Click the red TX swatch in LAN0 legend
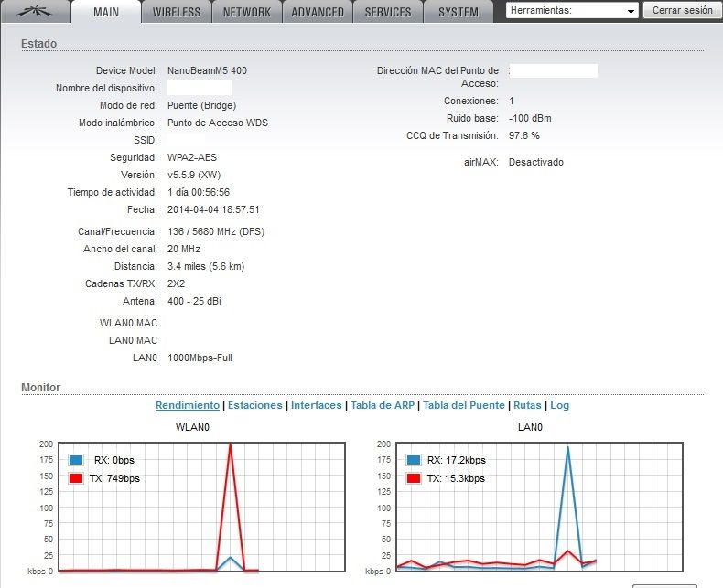 [x=415, y=478]
